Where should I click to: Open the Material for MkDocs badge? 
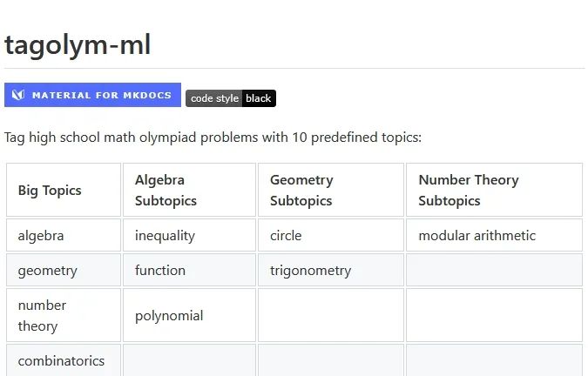point(92,95)
